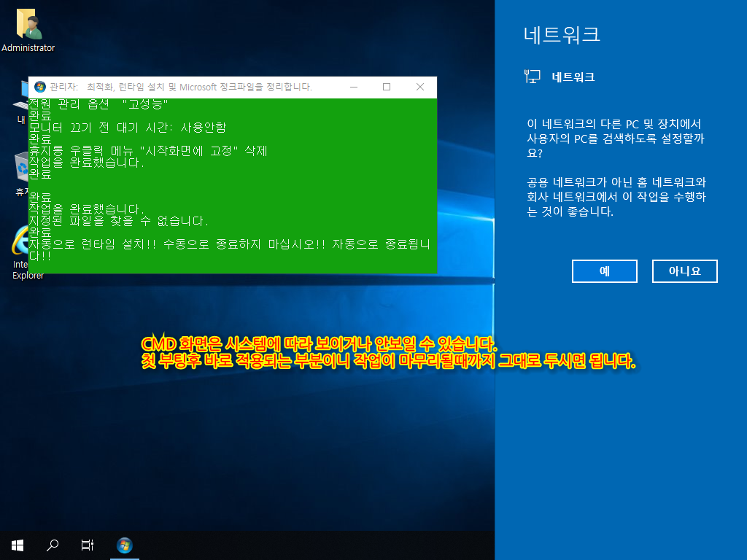Click the bold 네트워크 label beside the network icon
The height and width of the screenshot is (560, 747).
(x=573, y=77)
